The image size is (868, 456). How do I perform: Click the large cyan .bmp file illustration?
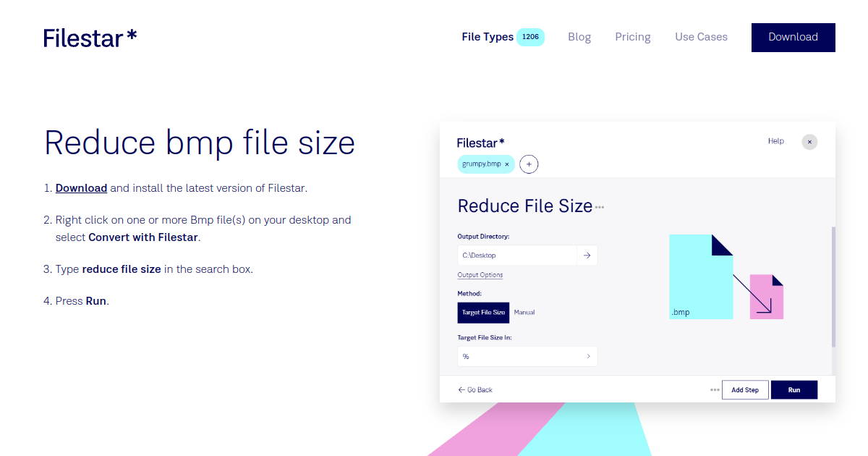tap(701, 276)
